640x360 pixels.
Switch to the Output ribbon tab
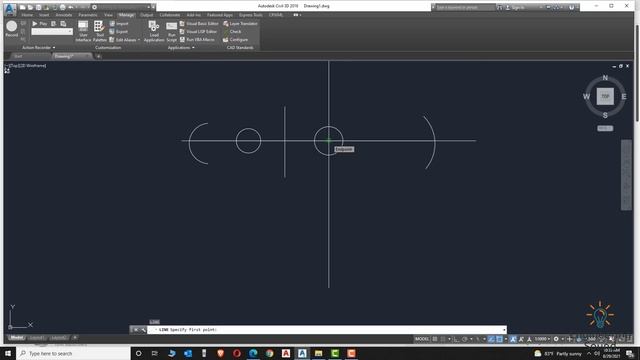tap(147, 15)
